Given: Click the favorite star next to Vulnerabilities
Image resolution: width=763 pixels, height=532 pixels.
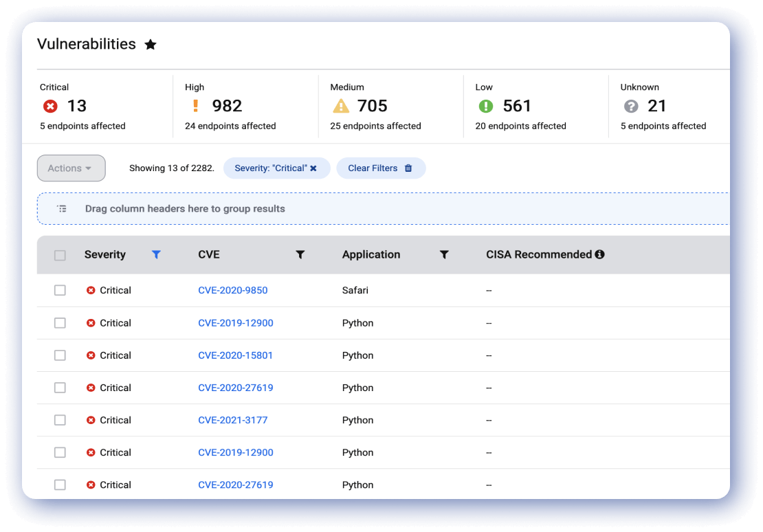Looking at the screenshot, I should coord(151,45).
